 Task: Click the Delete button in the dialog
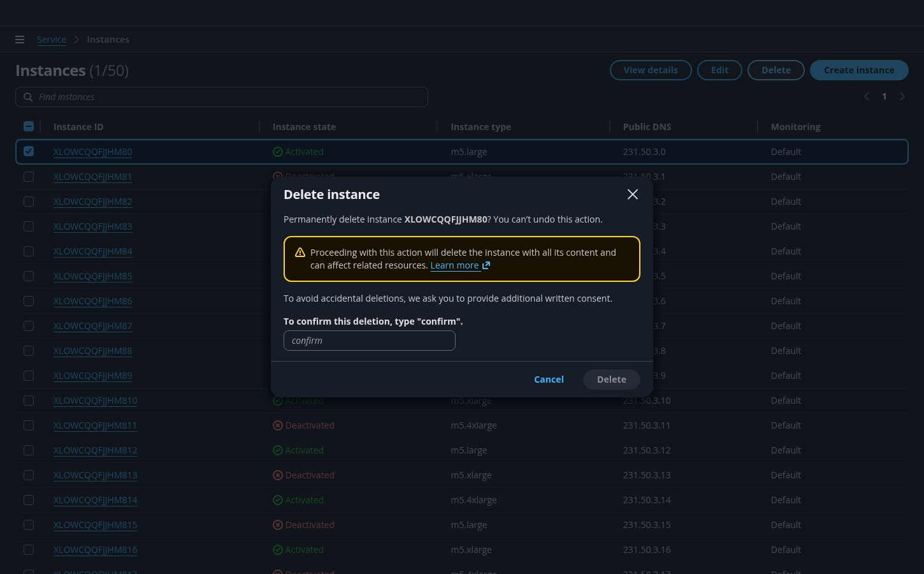point(611,379)
